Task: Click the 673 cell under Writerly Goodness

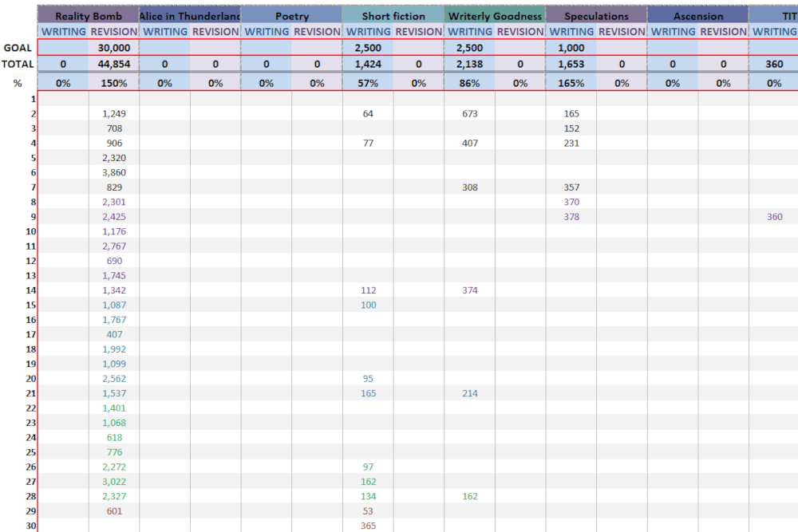Action: (470, 114)
